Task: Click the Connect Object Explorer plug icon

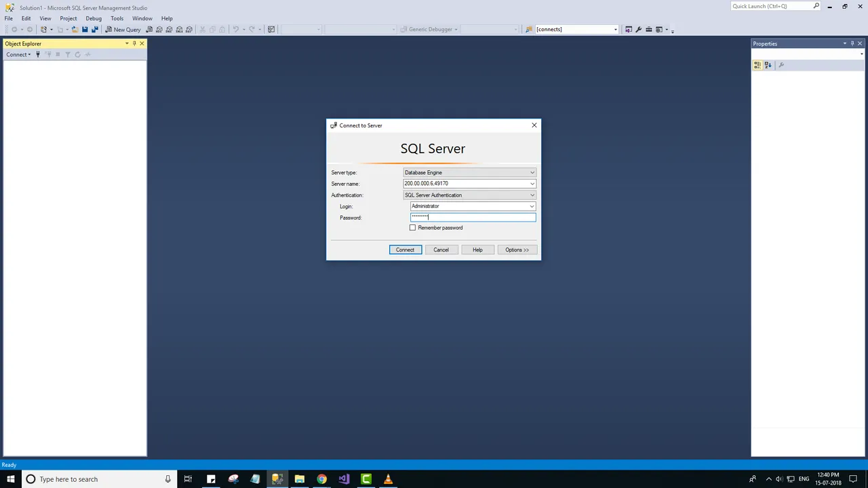Action: click(38, 54)
